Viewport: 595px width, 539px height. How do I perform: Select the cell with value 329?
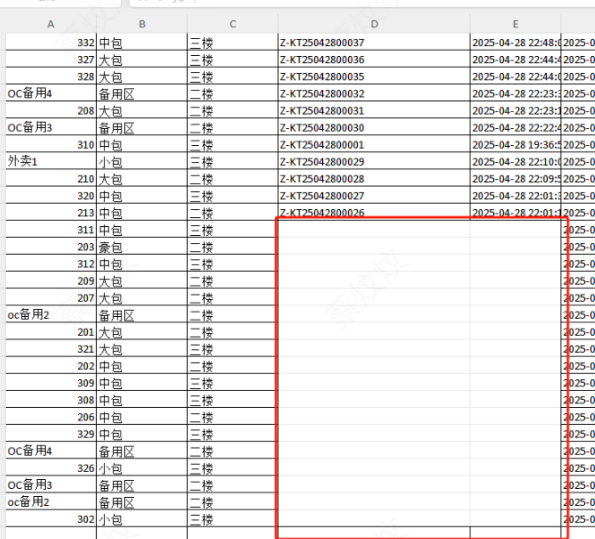51,434
